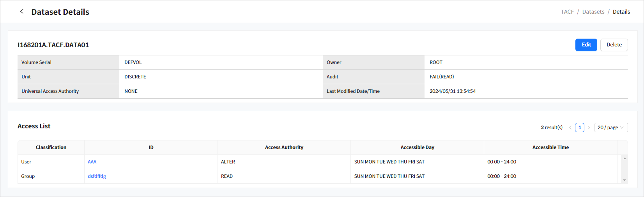The width and height of the screenshot is (644, 197).
Task: Select the Group row READ authority cell
Action: 227,176
